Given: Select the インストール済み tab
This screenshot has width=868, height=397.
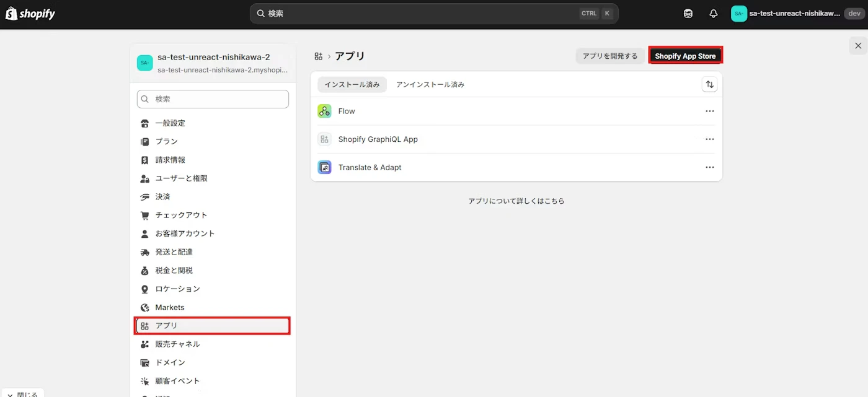Looking at the screenshot, I should (x=352, y=84).
